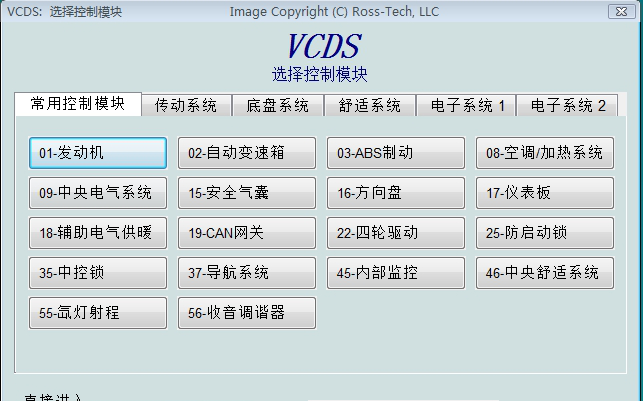
Task: Open the 37-导航系统 navigation module
Action: (247, 273)
